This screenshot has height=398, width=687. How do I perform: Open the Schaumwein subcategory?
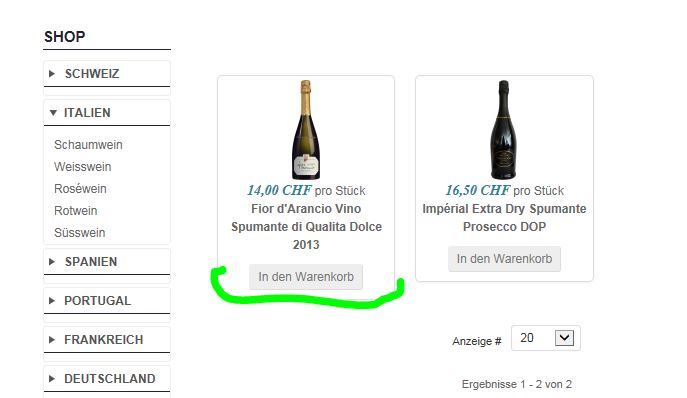coord(88,145)
